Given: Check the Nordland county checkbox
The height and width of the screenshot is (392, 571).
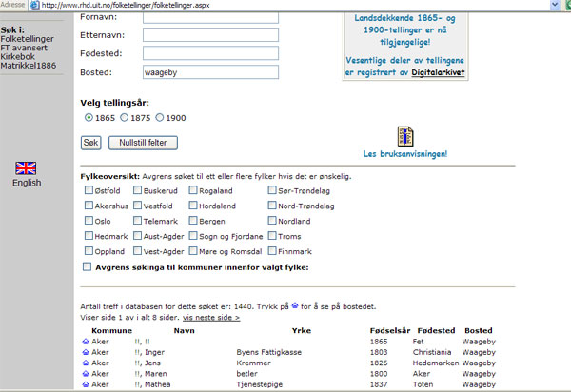Looking at the screenshot, I should pyautogui.click(x=272, y=221).
